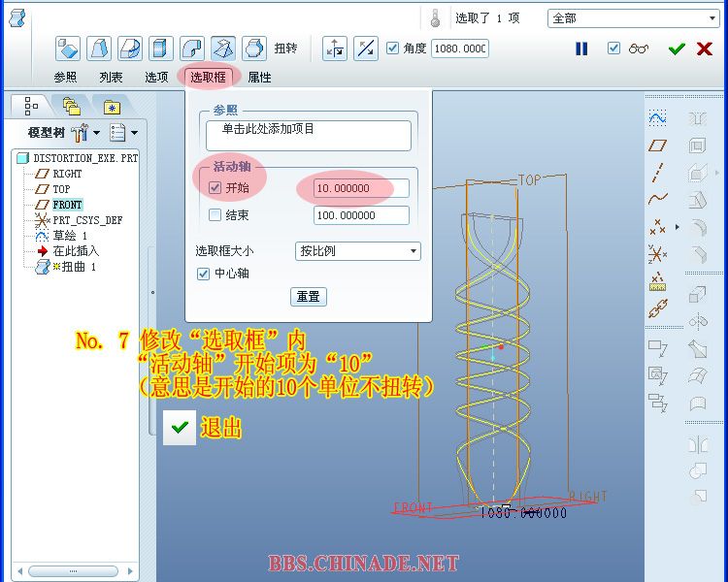This screenshot has width=728, height=582.
Task: Switch to the 参照 tab
Action: point(65,77)
